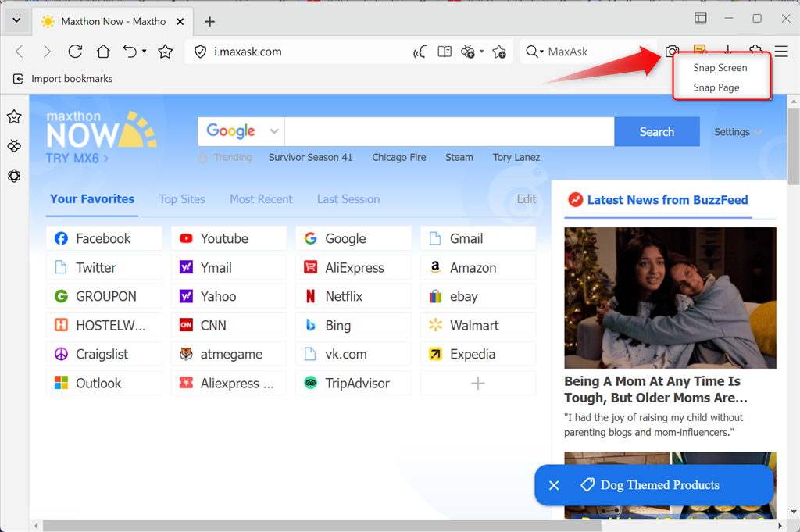Click Latest News from BuzzFeed heading
This screenshot has width=800, height=532.
click(x=667, y=200)
